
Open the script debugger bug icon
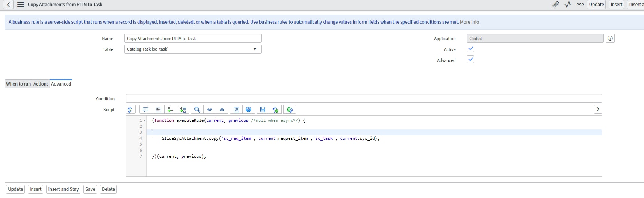pos(290,109)
